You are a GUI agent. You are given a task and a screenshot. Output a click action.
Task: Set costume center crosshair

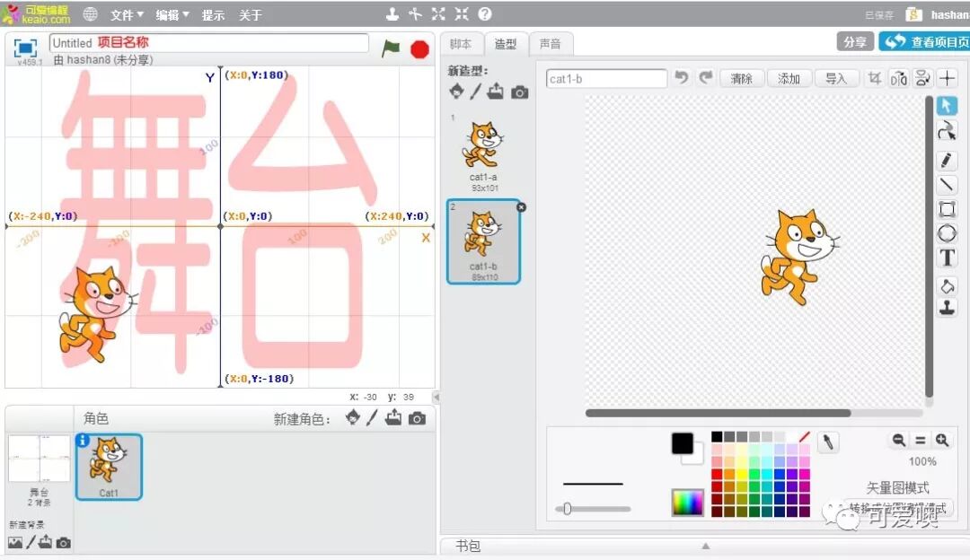coord(948,78)
